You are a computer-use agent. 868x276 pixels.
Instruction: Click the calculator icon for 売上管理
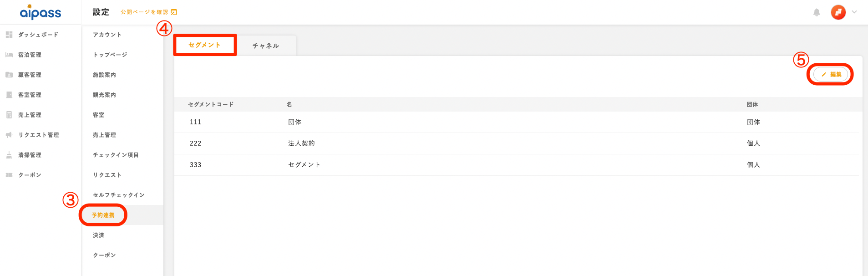[9, 115]
